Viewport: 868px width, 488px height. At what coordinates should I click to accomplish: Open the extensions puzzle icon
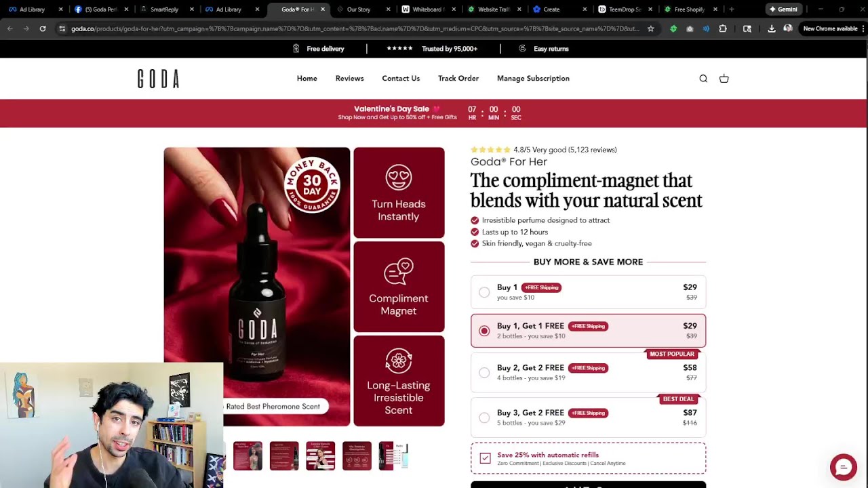[723, 28]
